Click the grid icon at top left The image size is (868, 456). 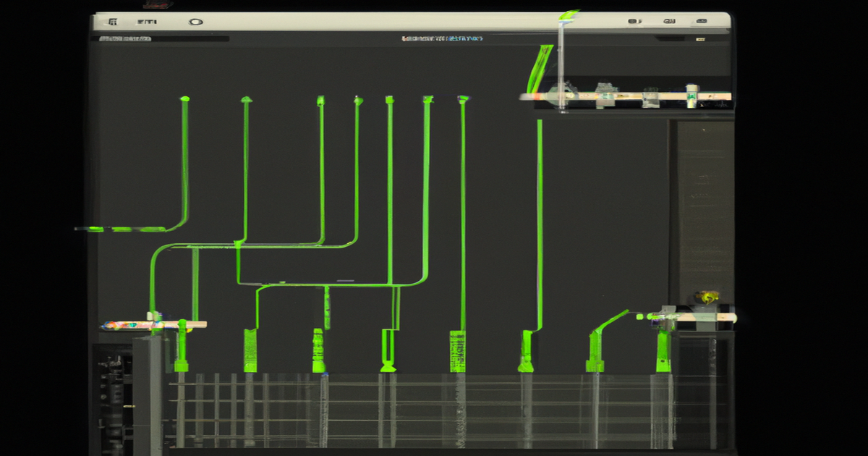coord(112,21)
